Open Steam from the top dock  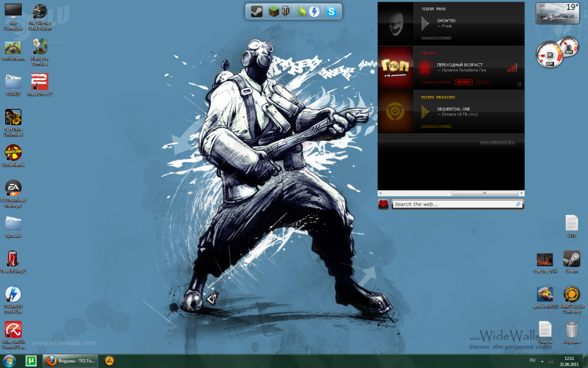tap(257, 11)
